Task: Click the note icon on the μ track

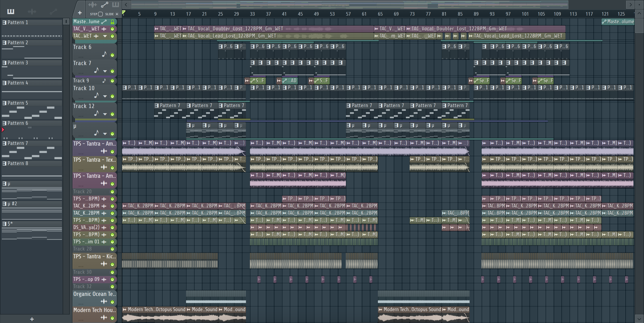Action: point(97,133)
